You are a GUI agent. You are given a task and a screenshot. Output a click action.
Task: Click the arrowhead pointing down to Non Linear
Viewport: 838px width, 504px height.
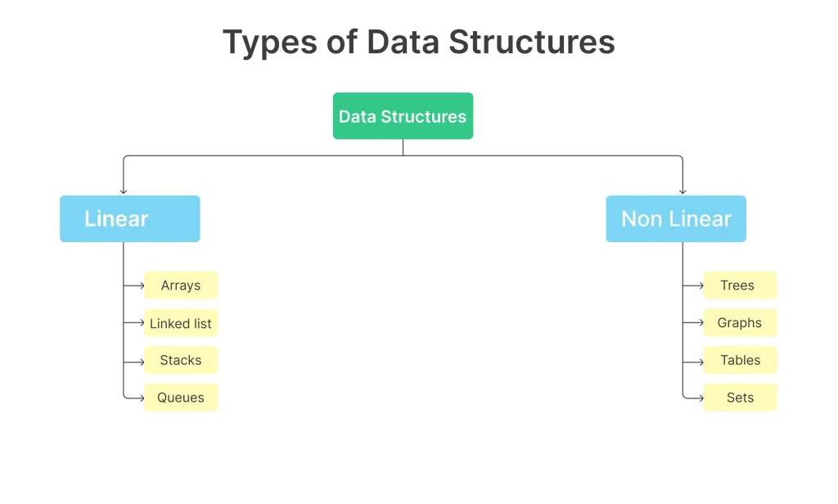(683, 191)
